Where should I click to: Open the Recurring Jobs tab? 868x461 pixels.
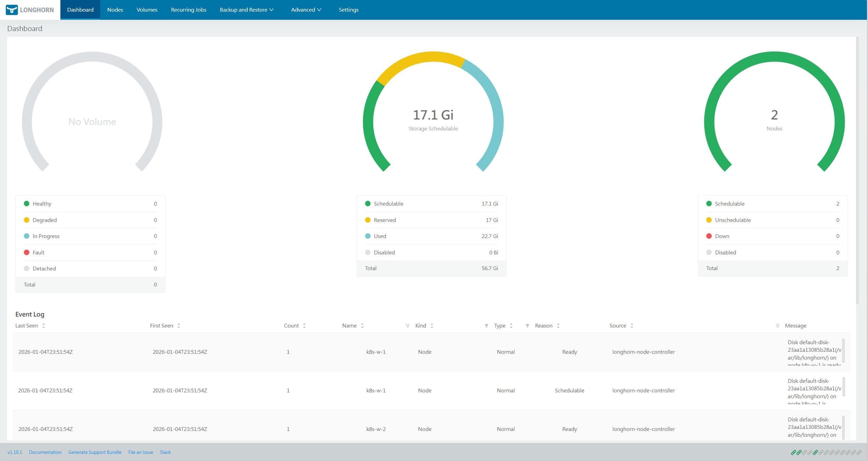[188, 10]
